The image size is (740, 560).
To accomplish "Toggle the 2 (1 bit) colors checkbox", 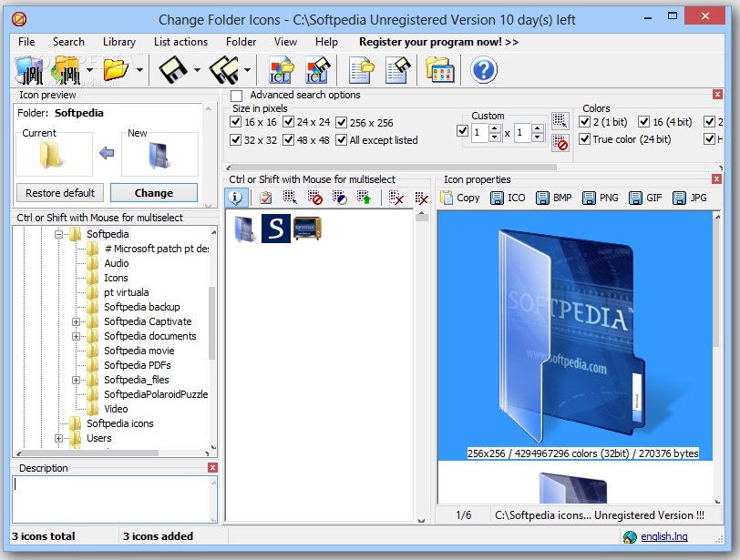I will pyautogui.click(x=584, y=122).
